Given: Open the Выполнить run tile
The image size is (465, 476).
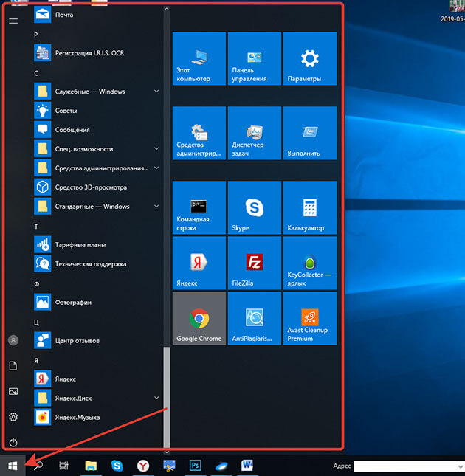Looking at the screenshot, I should tap(310, 133).
